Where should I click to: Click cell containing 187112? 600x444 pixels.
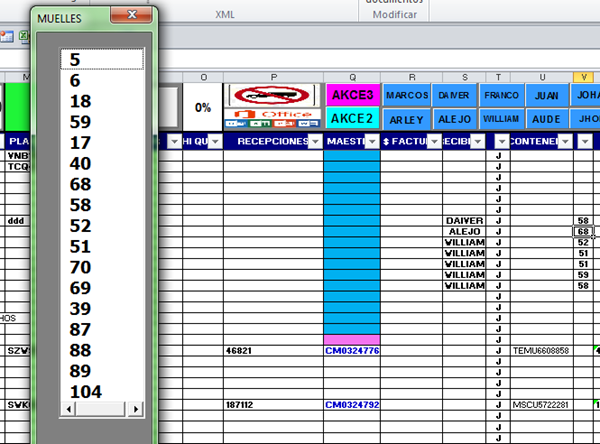pyautogui.click(x=274, y=405)
